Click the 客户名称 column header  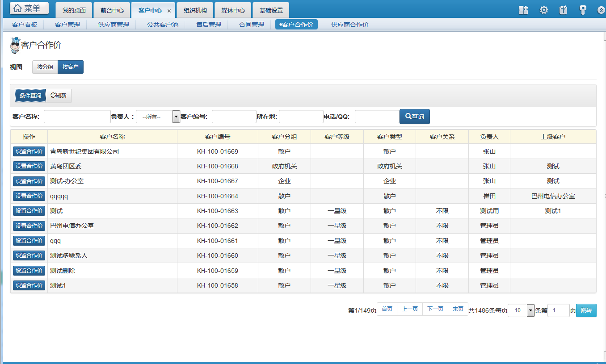click(x=113, y=137)
